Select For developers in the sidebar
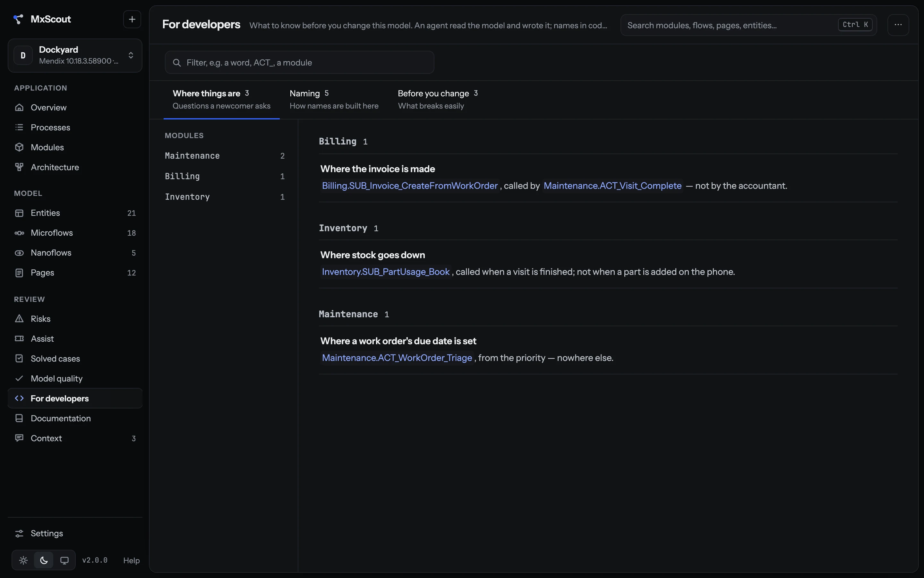The width and height of the screenshot is (924, 578). click(x=75, y=398)
